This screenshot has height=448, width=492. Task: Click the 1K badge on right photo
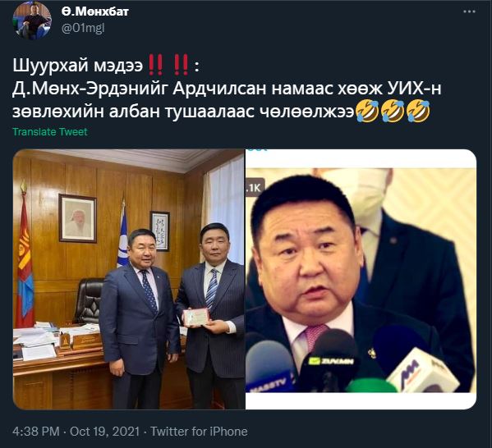click(255, 187)
